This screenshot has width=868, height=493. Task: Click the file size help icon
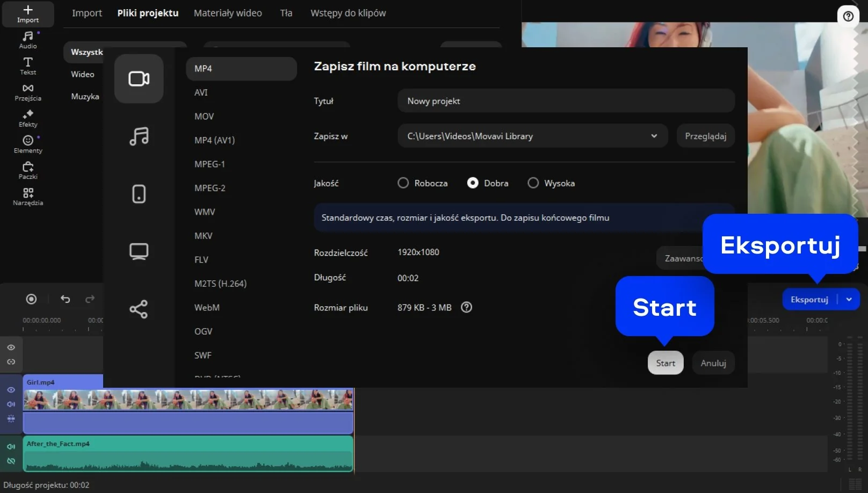click(x=466, y=307)
